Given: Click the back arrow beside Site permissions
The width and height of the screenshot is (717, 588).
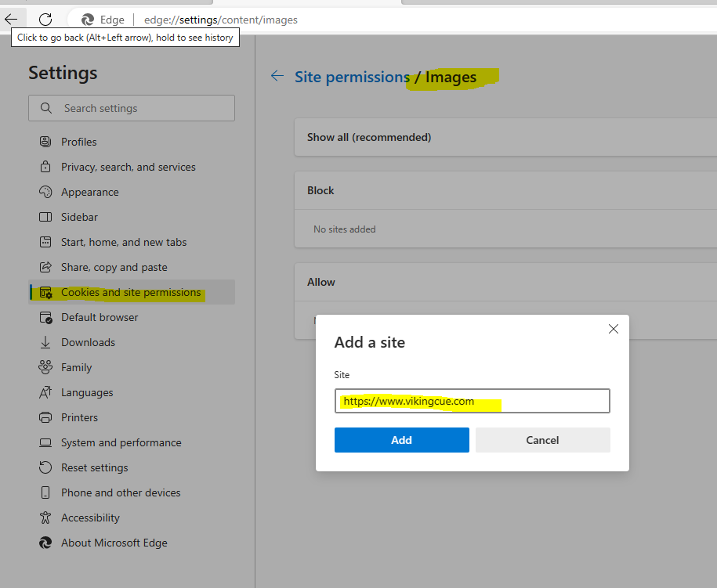Looking at the screenshot, I should (277, 76).
